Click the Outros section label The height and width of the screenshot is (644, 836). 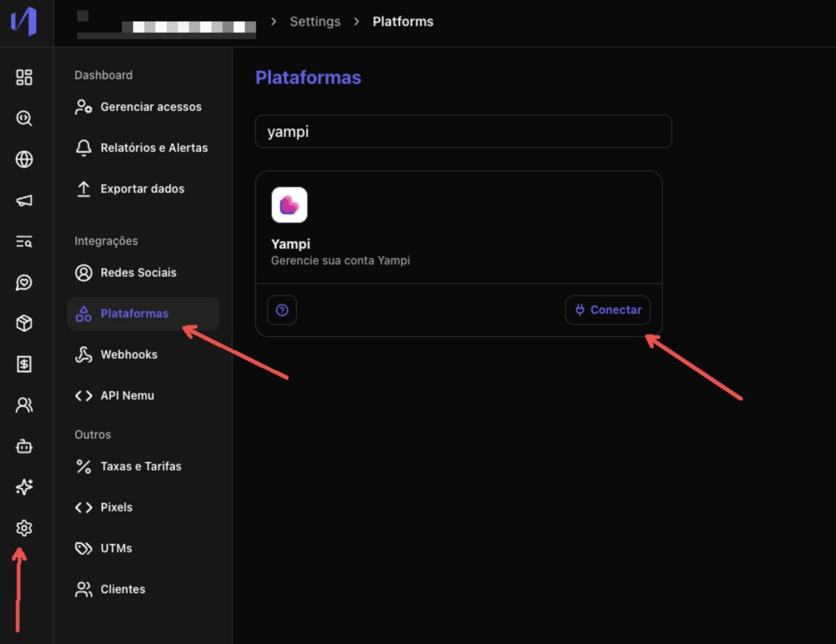tap(93, 435)
